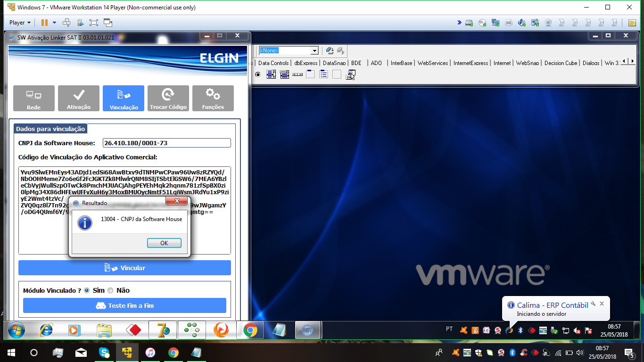Select the Ativação checkmark button
The height and width of the screenshot is (362, 644).
point(79,98)
